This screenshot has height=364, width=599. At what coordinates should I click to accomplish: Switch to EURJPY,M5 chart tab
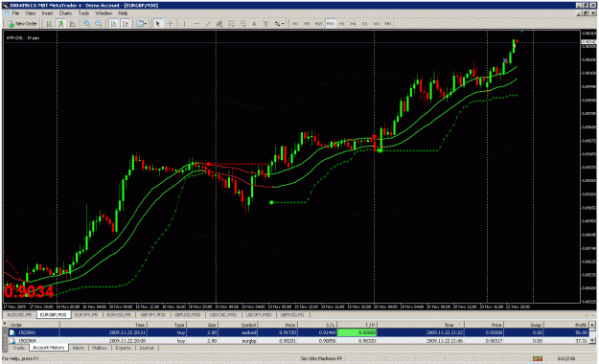86,315
